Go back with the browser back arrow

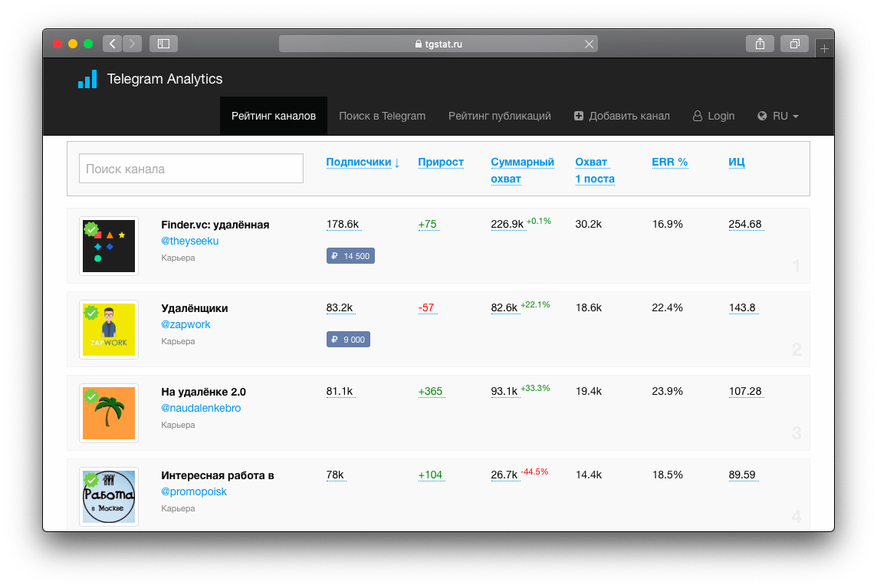[112, 44]
